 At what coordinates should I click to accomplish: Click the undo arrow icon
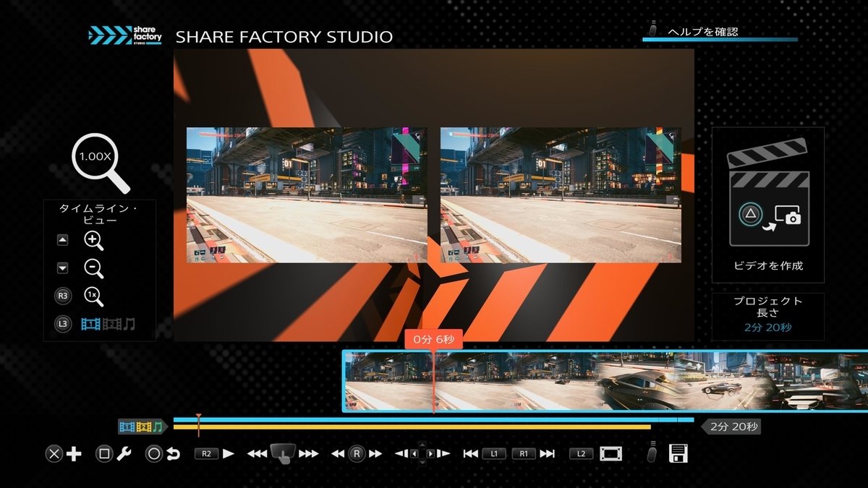click(x=173, y=454)
